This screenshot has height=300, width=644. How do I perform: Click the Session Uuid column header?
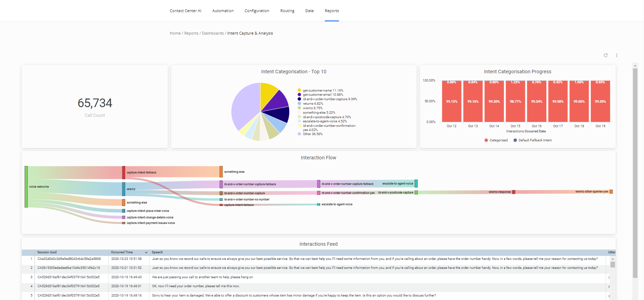click(x=47, y=252)
